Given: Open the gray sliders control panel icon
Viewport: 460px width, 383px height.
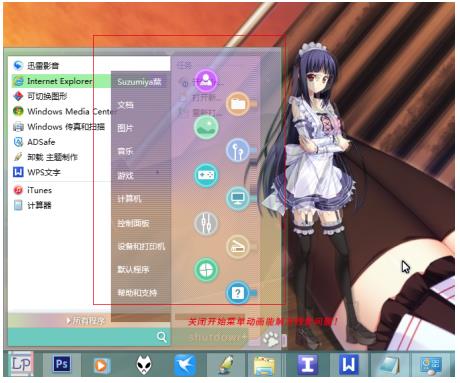Looking at the screenshot, I should click(206, 223).
